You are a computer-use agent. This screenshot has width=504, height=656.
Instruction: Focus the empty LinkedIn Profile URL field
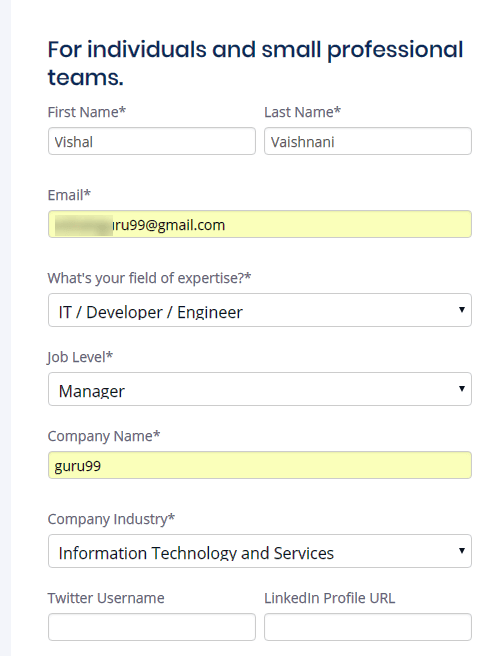click(x=368, y=627)
